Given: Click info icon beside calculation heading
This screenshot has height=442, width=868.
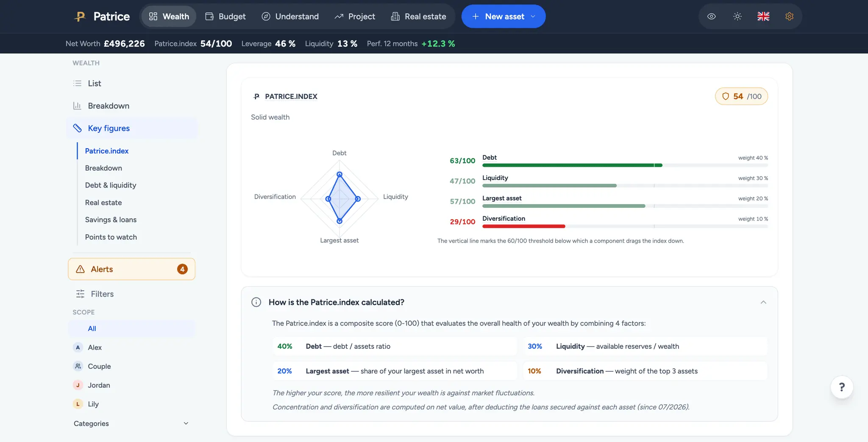Looking at the screenshot, I should pyautogui.click(x=256, y=302).
